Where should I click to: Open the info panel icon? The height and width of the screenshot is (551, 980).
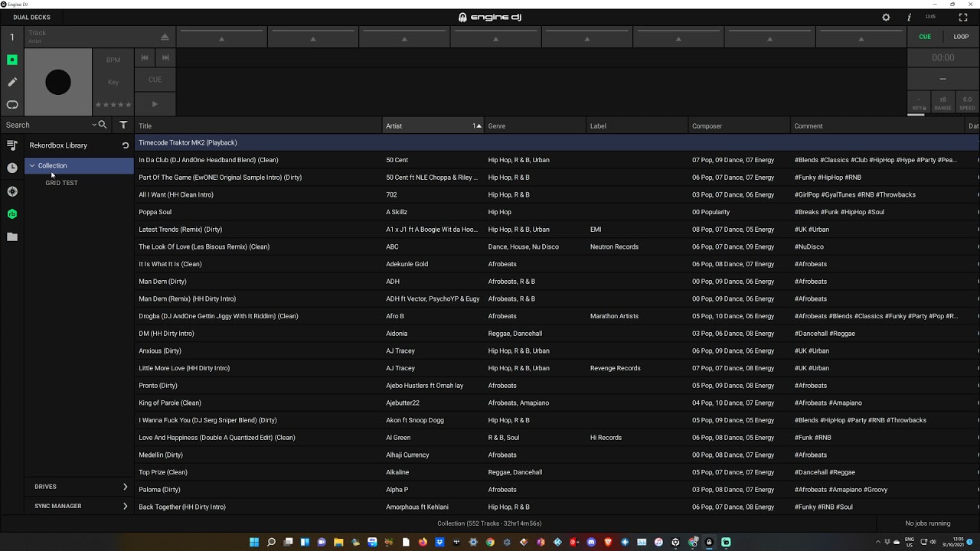(x=909, y=18)
